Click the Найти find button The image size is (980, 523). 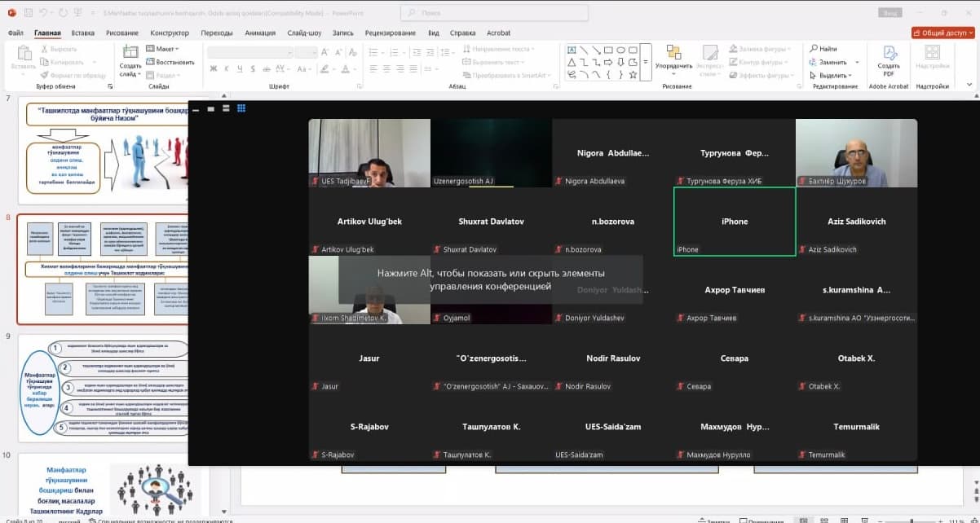tap(823, 49)
